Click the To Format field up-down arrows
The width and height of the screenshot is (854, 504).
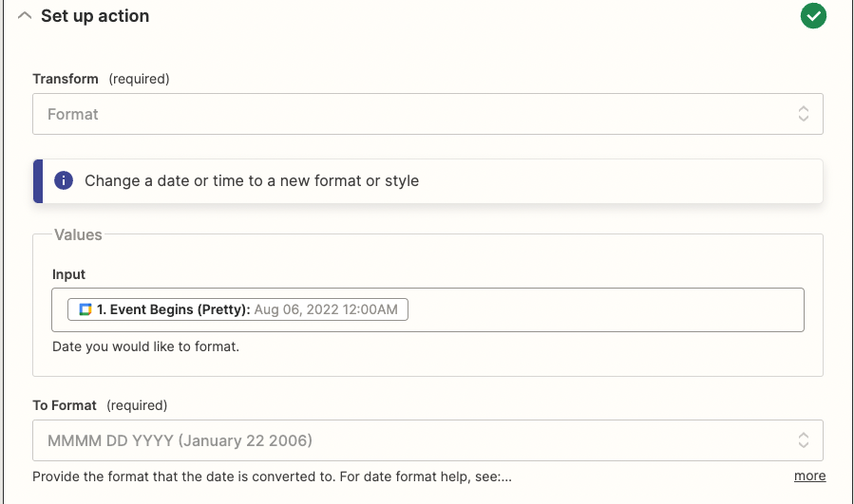click(x=804, y=440)
